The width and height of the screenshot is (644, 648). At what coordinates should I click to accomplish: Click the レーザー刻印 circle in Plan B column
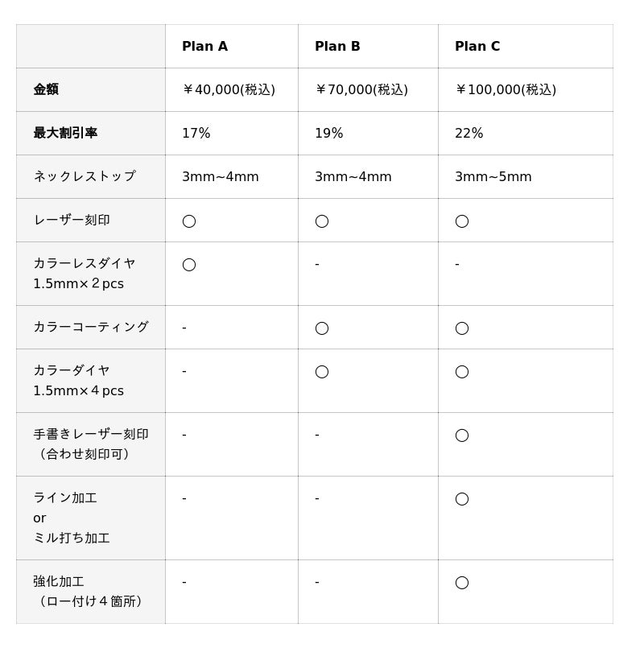tap(322, 221)
